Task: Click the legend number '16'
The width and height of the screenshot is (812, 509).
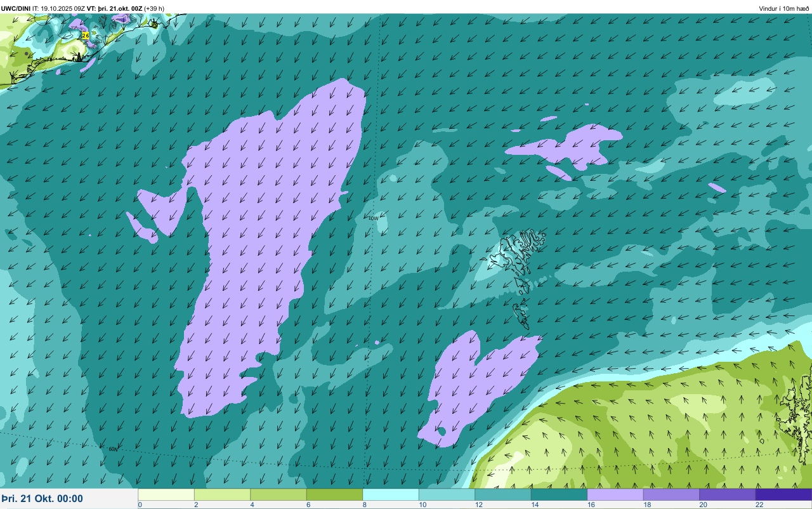Action: pos(591,505)
